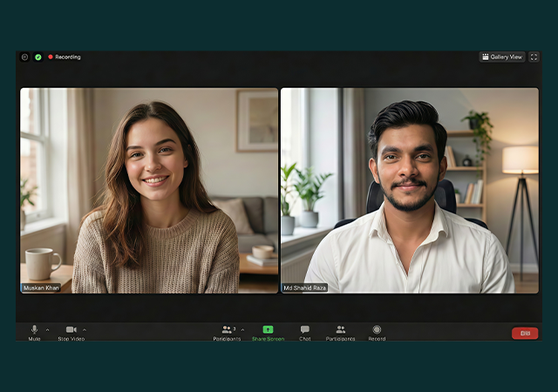Click the Participants icon left of Record
The width and height of the screenshot is (558, 392).
pyautogui.click(x=341, y=330)
